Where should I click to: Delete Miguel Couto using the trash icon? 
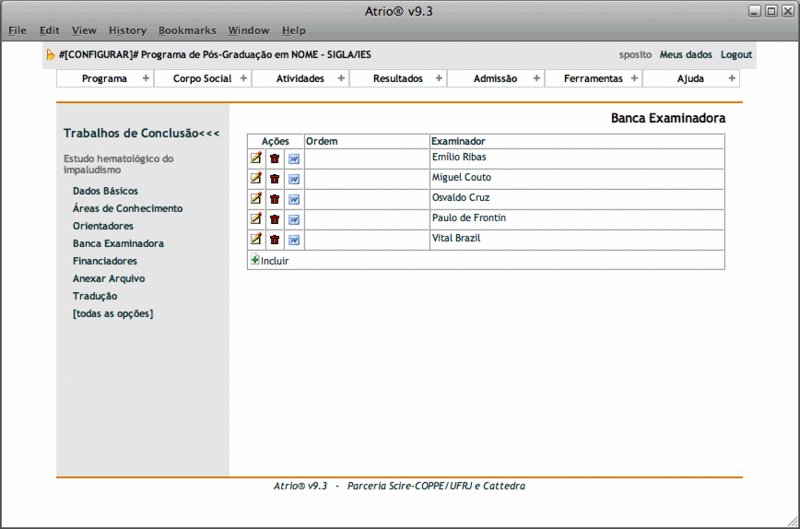tap(274, 179)
